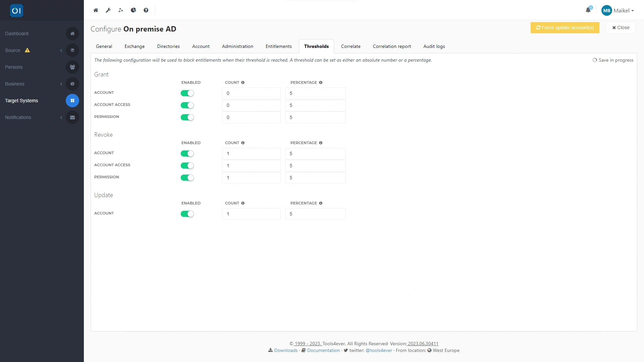644x362 pixels.
Task: Click the Revoke COUNT info icon
Action: [243, 143]
